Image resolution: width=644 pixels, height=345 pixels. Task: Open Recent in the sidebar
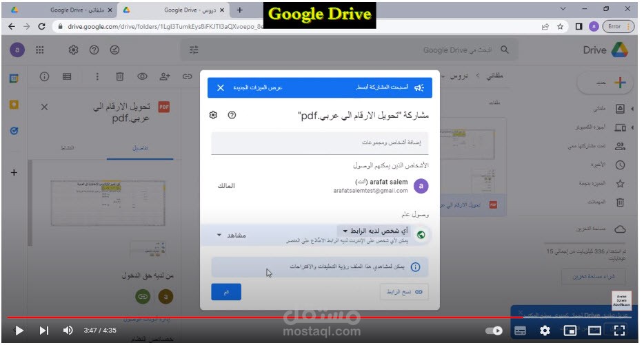point(608,165)
